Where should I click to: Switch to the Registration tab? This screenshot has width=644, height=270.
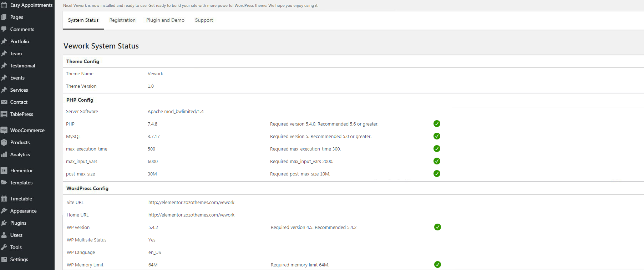122,20
